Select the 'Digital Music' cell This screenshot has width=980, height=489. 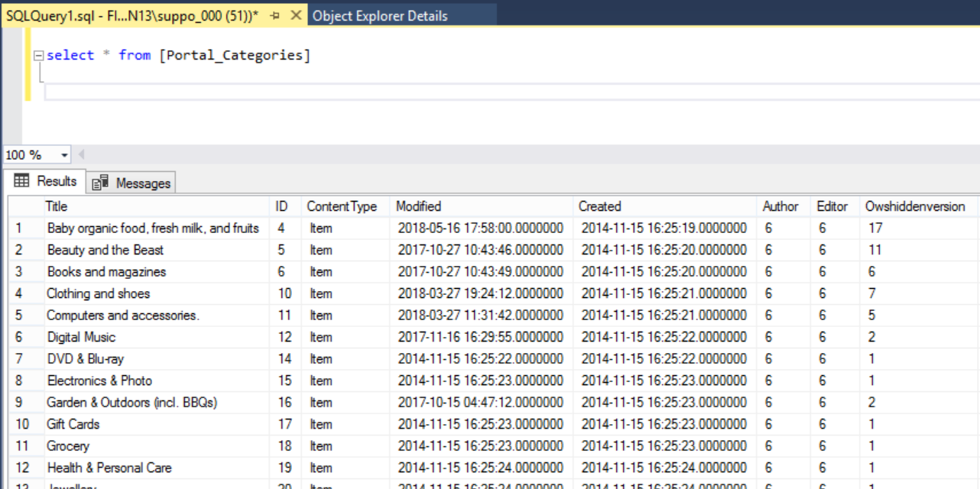156,337
